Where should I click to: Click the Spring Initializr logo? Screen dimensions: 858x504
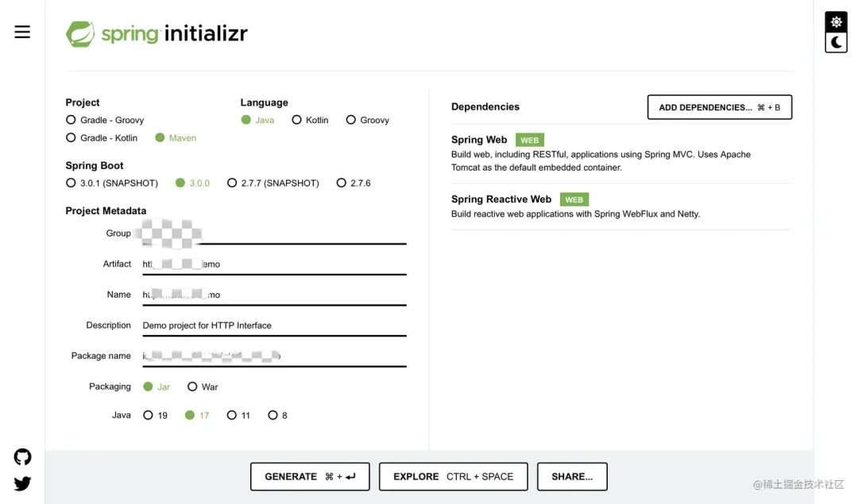156,34
